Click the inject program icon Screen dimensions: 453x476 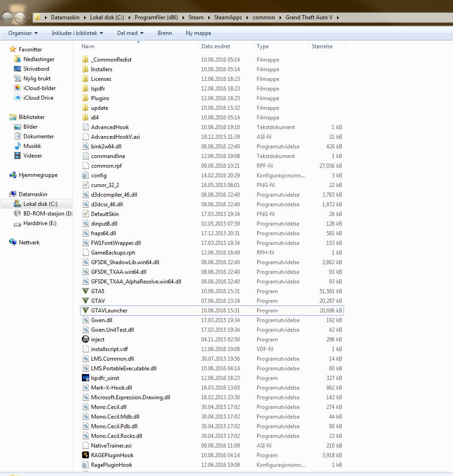pyautogui.click(x=86, y=340)
